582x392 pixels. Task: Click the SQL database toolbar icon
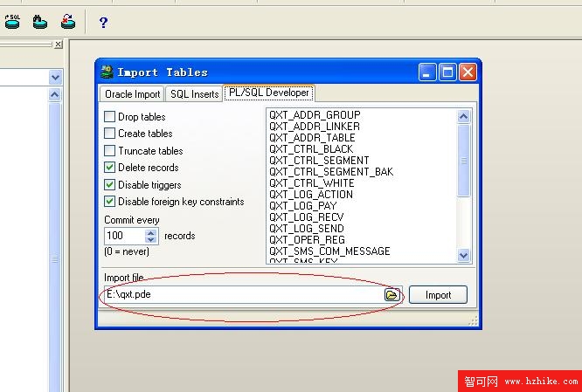click(12, 22)
